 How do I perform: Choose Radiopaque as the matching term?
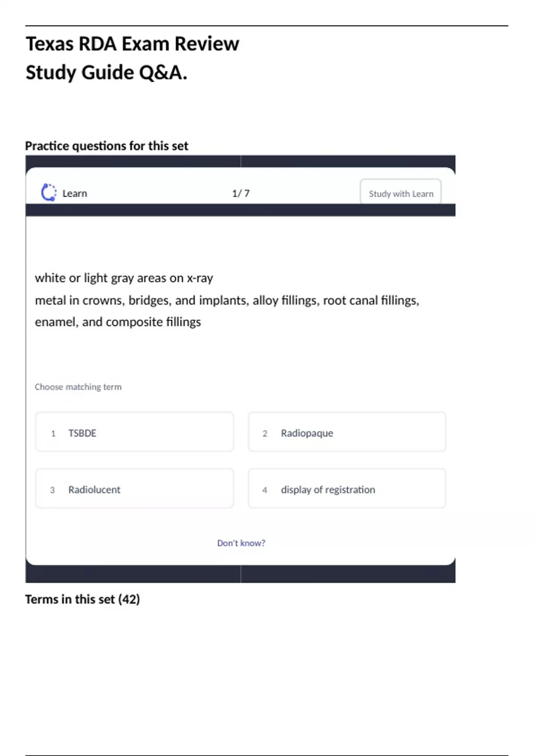click(x=347, y=432)
